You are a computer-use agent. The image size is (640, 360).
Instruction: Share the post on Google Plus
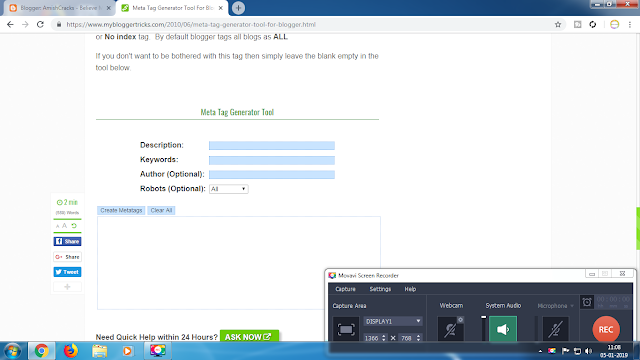(x=67, y=257)
